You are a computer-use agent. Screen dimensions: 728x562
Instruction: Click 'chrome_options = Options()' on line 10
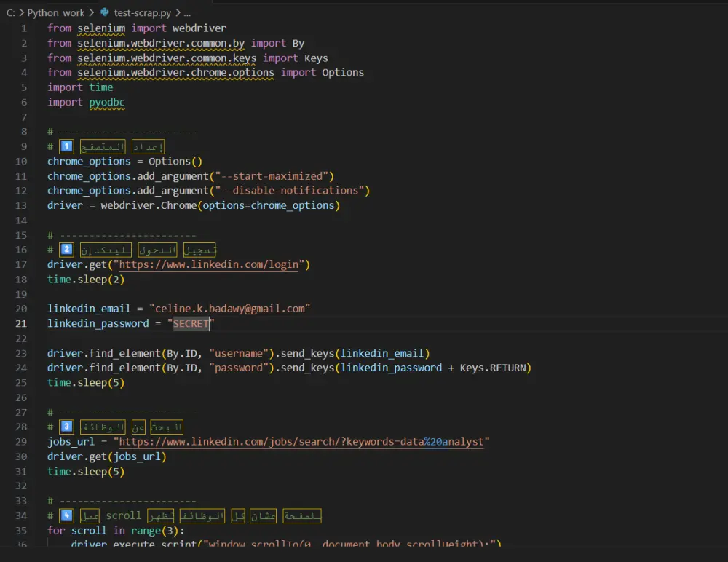125,162
